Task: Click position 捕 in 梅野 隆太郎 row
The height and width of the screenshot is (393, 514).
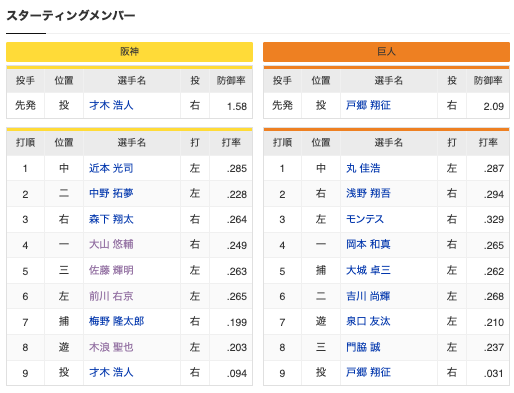Action: coord(64,321)
